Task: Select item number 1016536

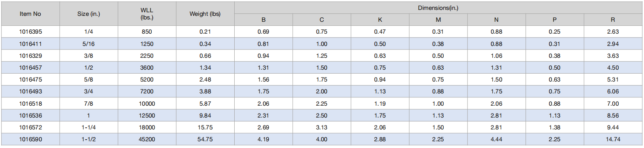Action: (30, 116)
